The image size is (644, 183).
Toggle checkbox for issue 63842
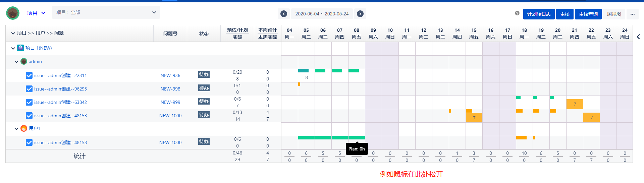[29, 102]
